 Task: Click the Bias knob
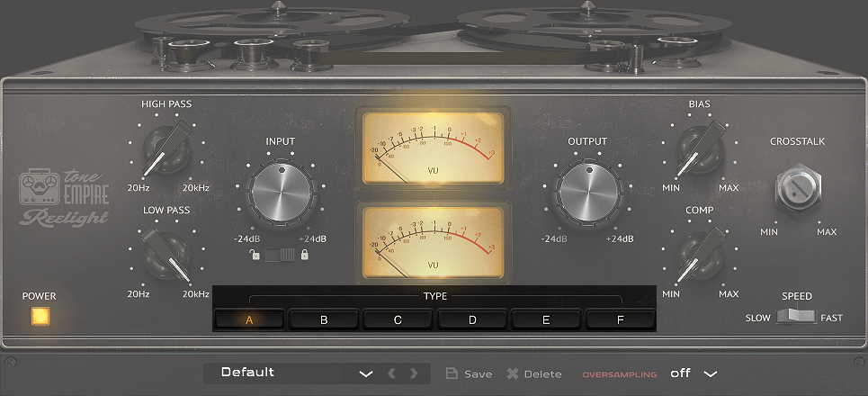700,149
